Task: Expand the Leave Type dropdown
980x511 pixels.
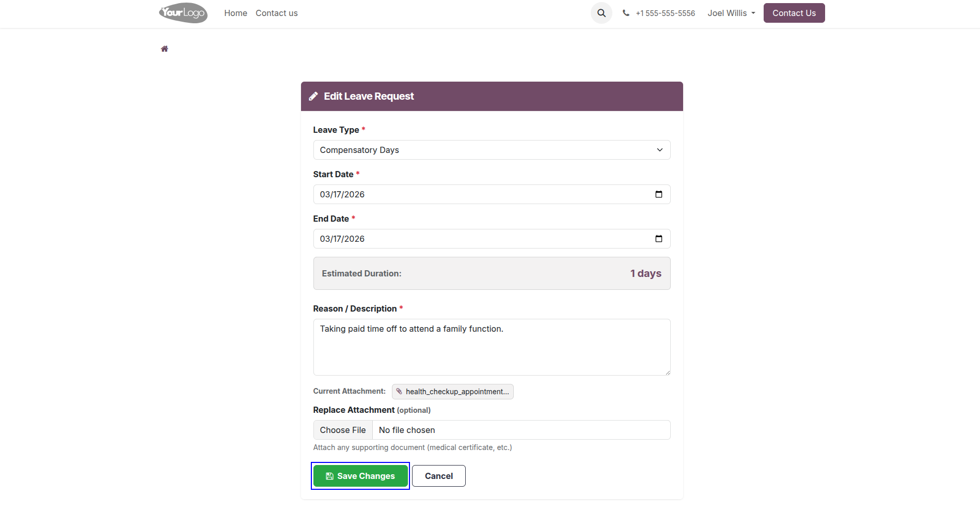Action: pyautogui.click(x=492, y=150)
